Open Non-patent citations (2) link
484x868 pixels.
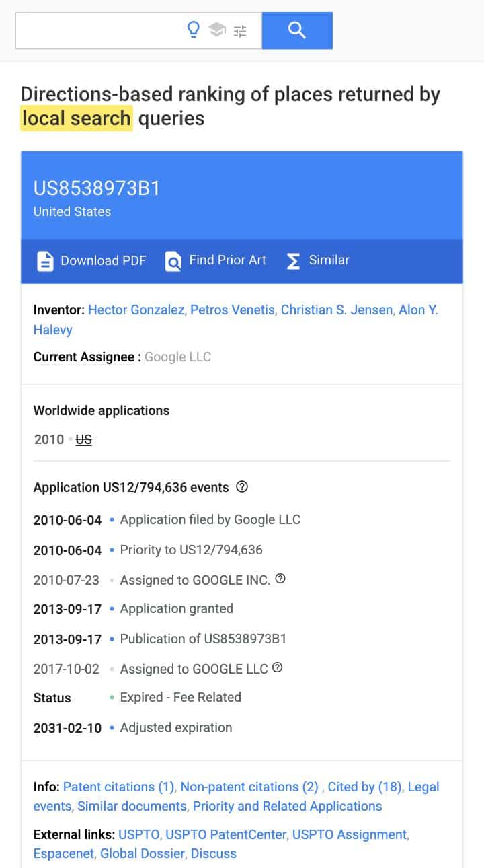(249, 787)
